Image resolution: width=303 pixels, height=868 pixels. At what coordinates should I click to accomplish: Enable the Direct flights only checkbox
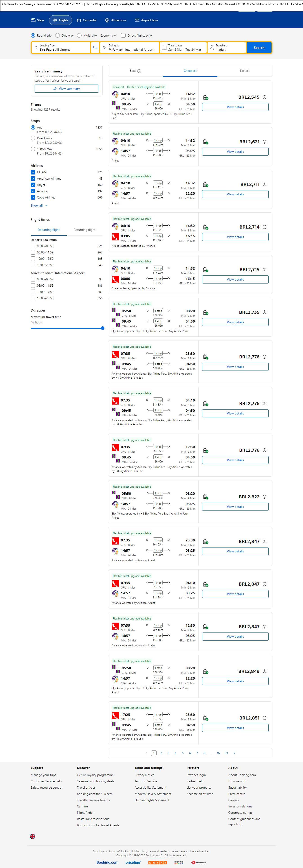(124, 35)
